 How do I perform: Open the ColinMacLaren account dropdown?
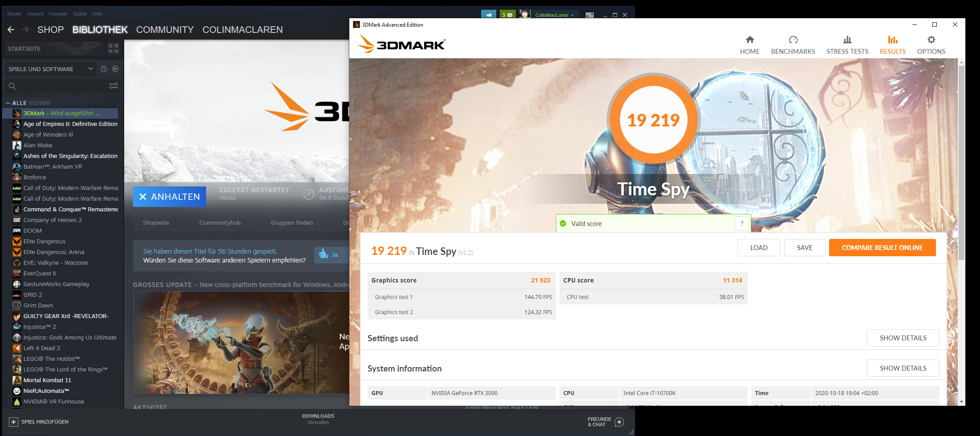(x=555, y=15)
